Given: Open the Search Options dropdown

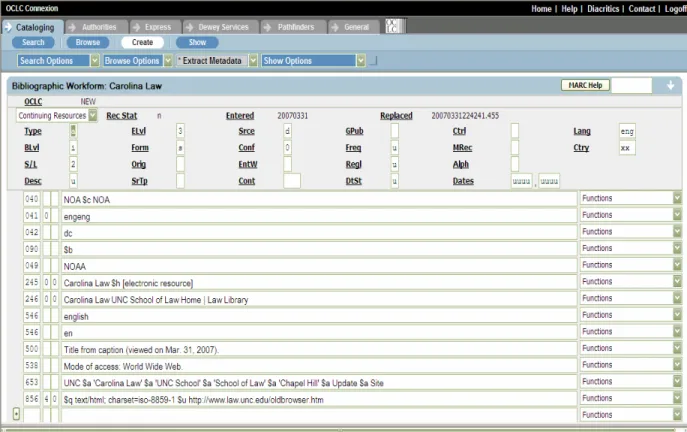Looking at the screenshot, I should coord(58,60).
